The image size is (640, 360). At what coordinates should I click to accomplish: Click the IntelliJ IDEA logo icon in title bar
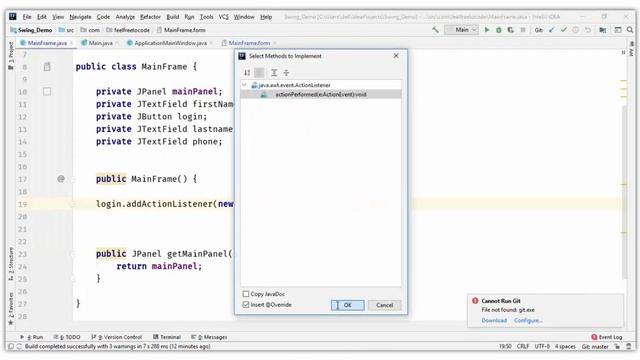[x=13, y=17]
